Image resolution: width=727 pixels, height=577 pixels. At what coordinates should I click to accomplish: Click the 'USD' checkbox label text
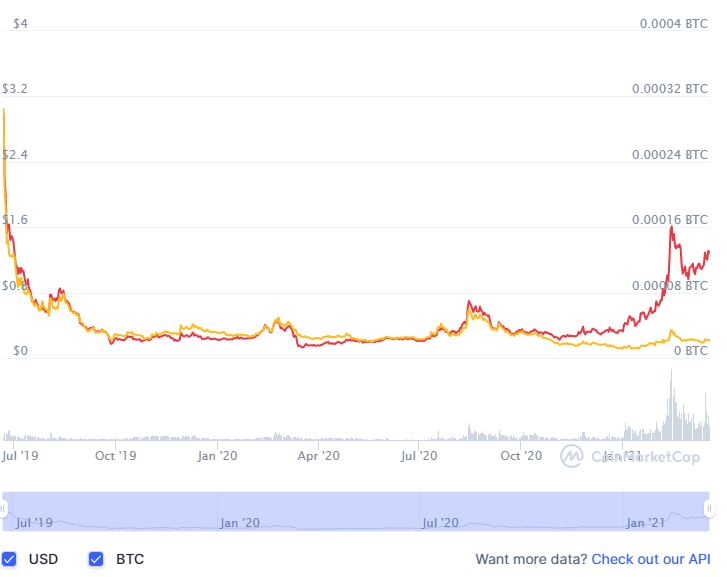(44, 559)
